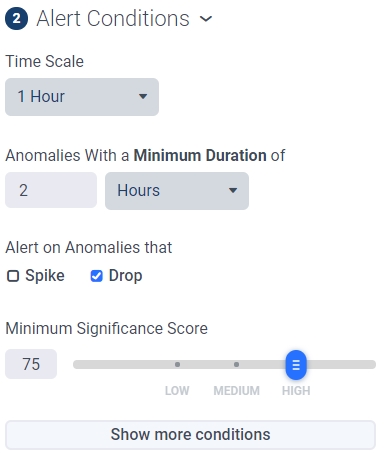
Task: Click the minimum duration number field
Action: point(51,190)
